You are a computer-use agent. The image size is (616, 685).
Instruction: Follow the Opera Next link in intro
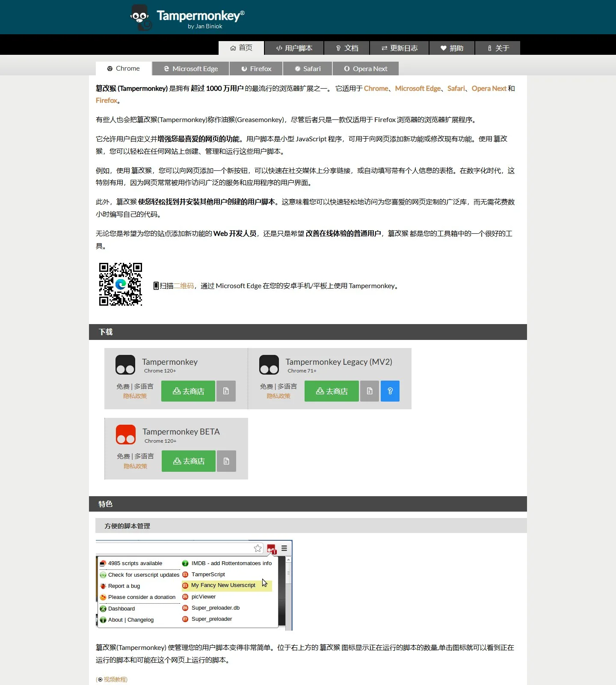[x=489, y=88]
